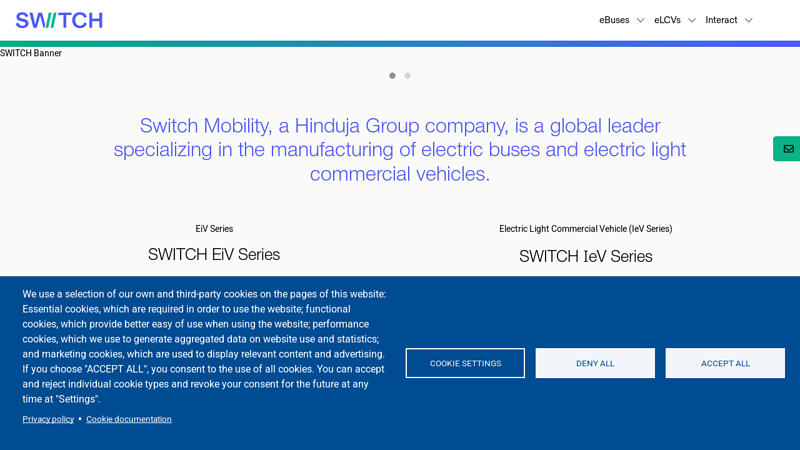Open the Cookie documentation link
Image resolution: width=800 pixels, height=450 pixels.
tap(129, 419)
